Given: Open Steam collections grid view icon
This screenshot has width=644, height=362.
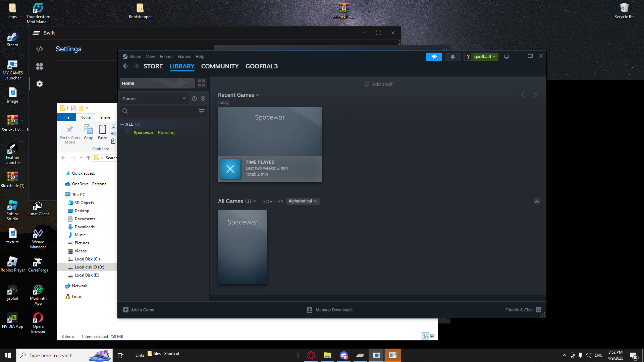Looking at the screenshot, I should pos(202,83).
